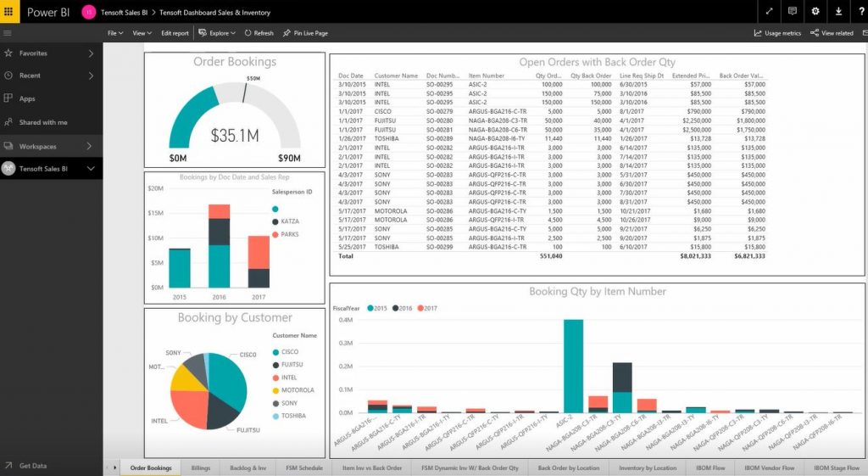
Task: Click the Refresh circular arrow icon
Action: pyautogui.click(x=248, y=33)
